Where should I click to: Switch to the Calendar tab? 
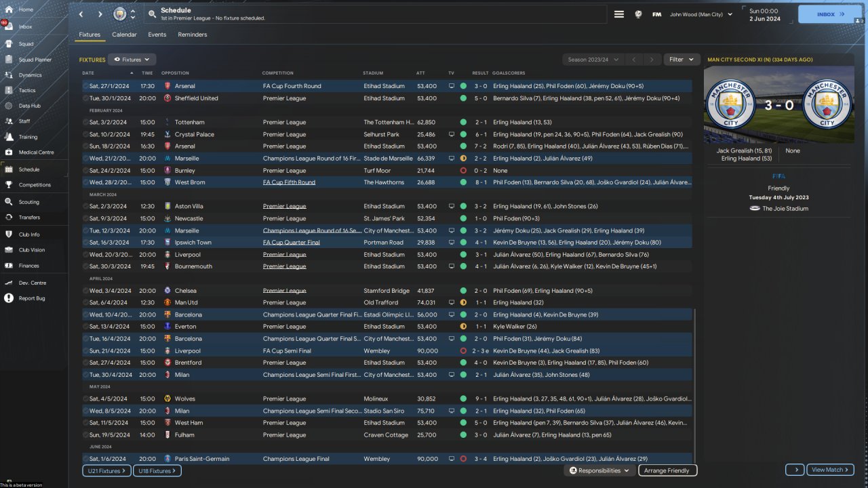124,35
